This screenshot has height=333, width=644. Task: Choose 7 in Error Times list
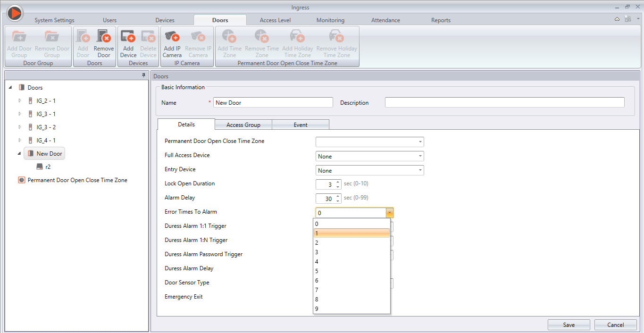click(351, 290)
